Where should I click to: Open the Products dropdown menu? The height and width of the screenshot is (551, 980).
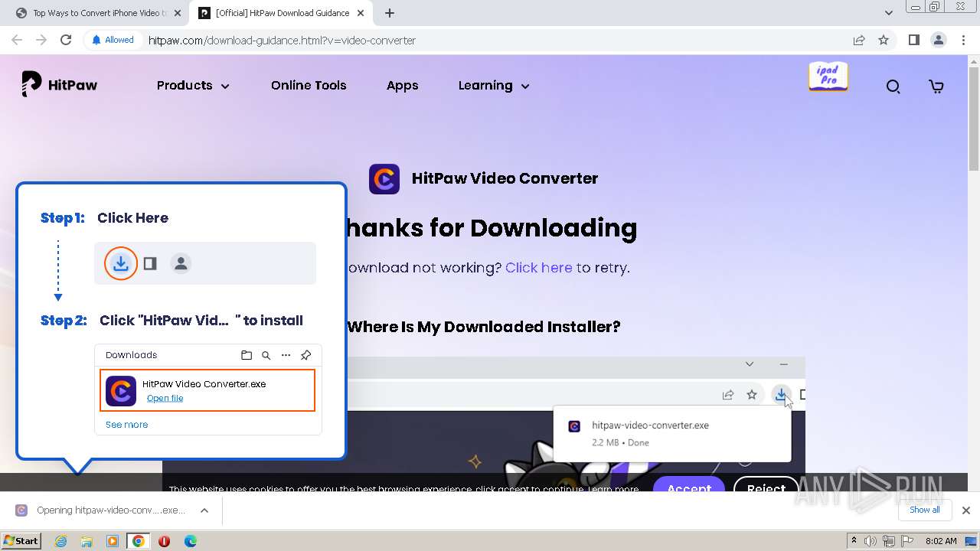(193, 86)
